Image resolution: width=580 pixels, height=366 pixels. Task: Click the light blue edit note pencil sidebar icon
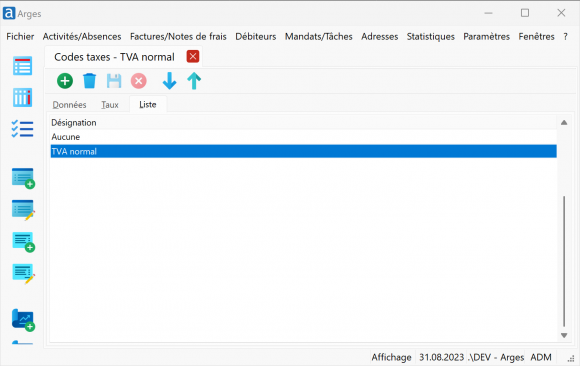[x=24, y=274]
